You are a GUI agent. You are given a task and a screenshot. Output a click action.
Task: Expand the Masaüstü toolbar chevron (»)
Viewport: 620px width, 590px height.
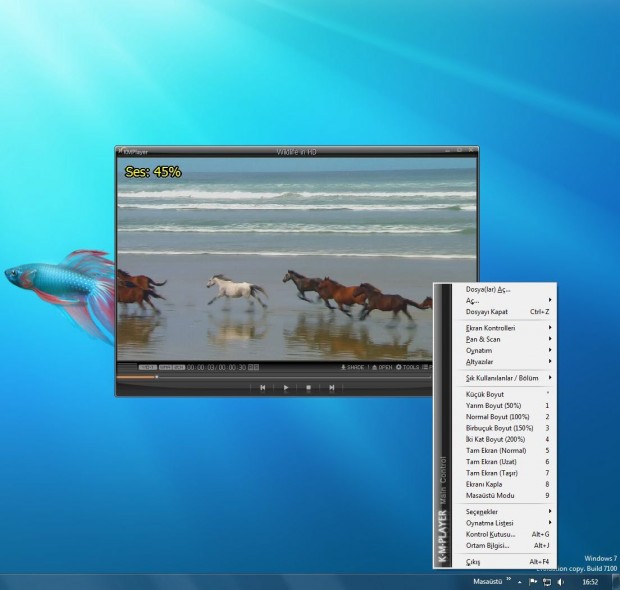click(508, 579)
